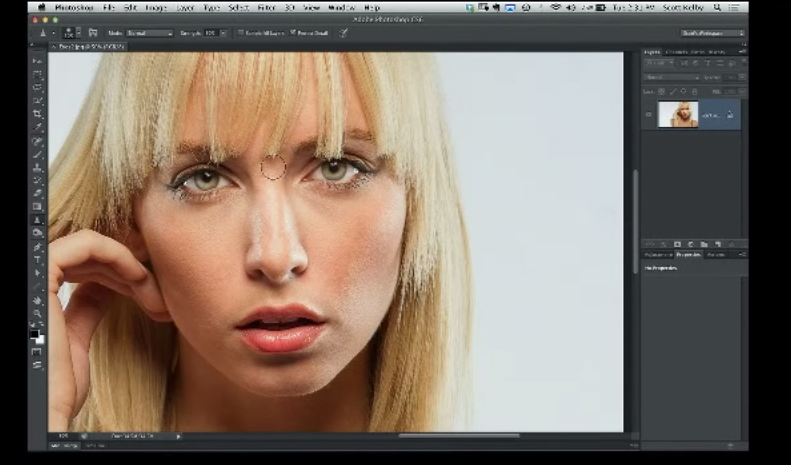Create a new layer in Layers panel
791x465 pixels.
718,243
